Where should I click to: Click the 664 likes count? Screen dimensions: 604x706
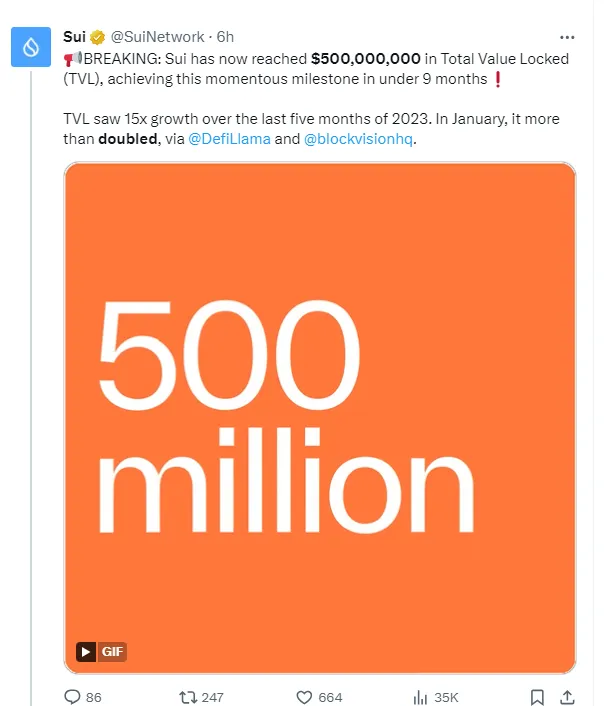point(330,697)
